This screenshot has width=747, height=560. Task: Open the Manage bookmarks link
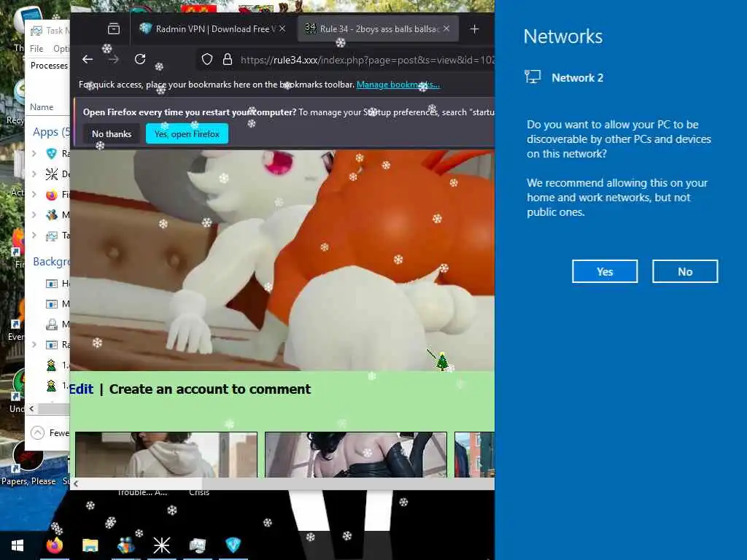click(x=398, y=85)
